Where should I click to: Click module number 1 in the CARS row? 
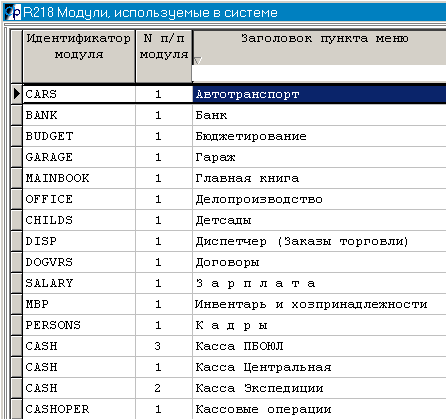tap(164, 94)
